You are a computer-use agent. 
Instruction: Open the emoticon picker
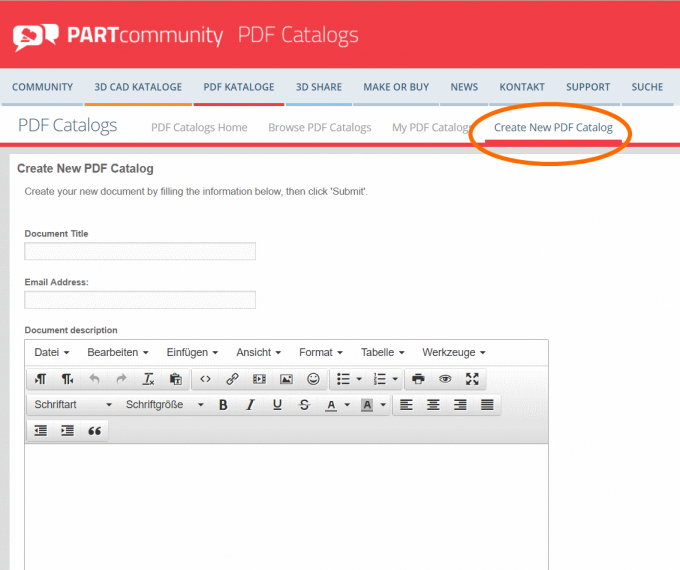313,379
